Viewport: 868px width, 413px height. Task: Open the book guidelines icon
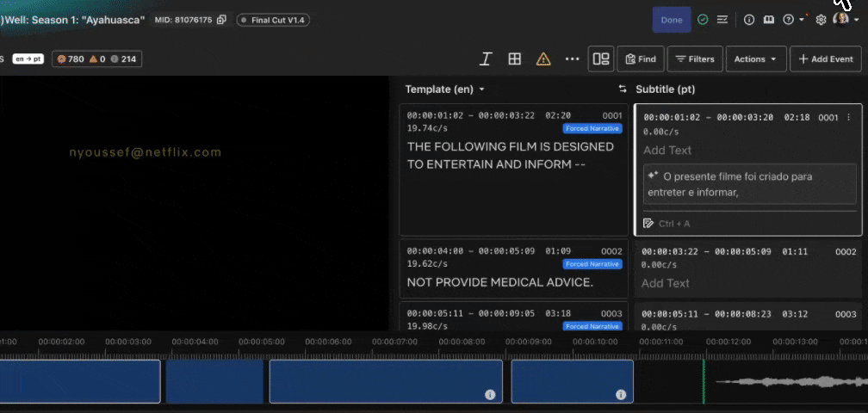pos(768,20)
